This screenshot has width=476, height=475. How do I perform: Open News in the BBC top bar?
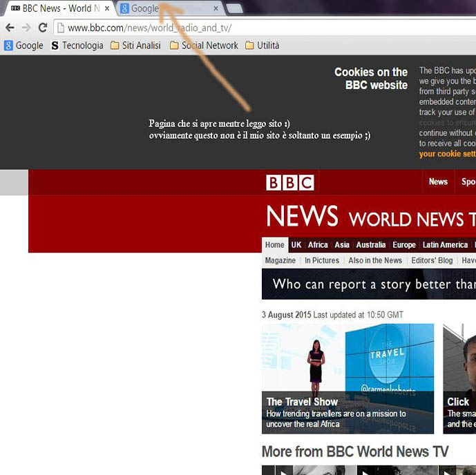pos(438,182)
